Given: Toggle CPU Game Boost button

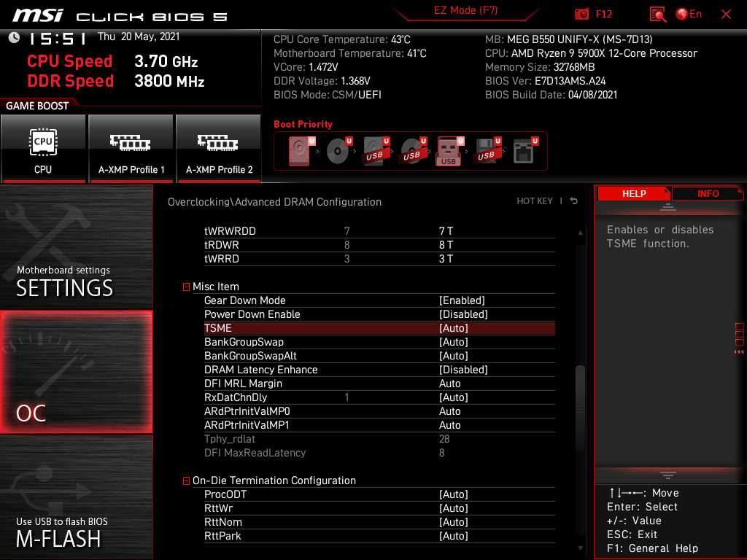Looking at the screenshot, I should 43,149.
